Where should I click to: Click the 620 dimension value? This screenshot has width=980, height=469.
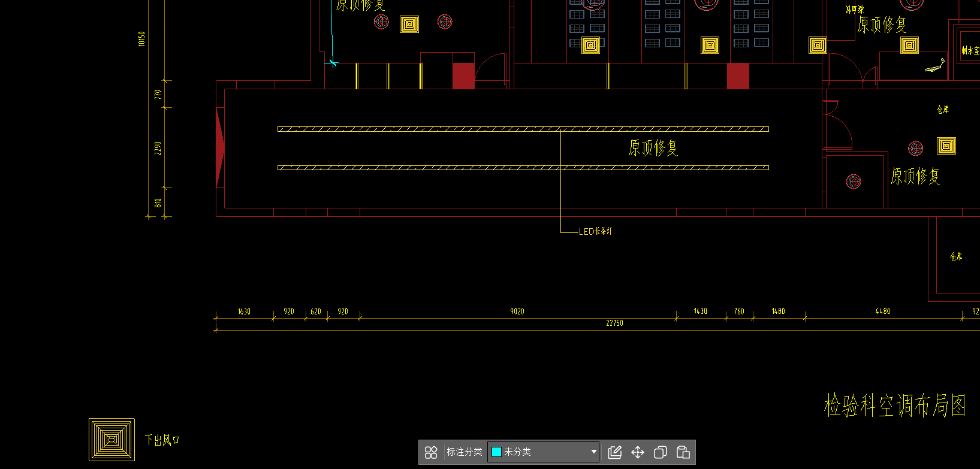pos(316,311)
